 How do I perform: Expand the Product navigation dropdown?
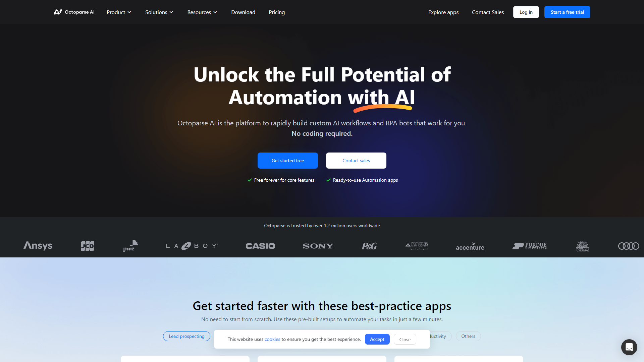tap(118, 12)
